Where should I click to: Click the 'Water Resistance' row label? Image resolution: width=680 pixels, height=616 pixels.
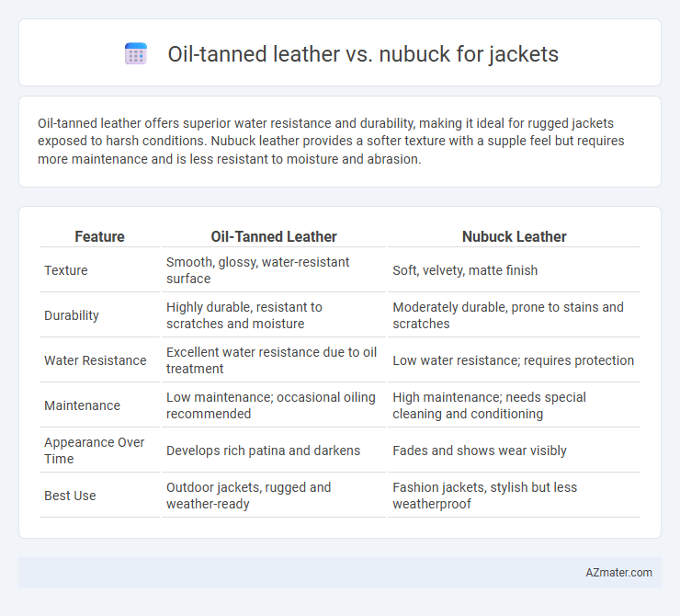click(96, 360)
